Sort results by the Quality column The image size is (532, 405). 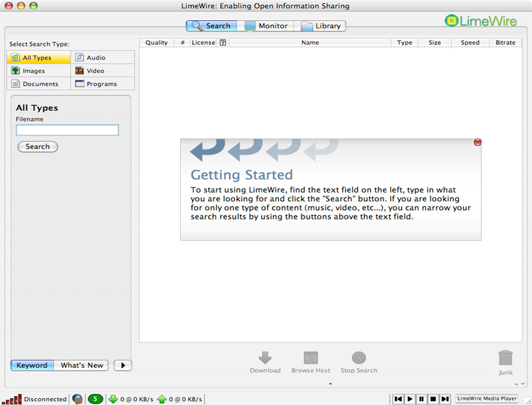157,43
